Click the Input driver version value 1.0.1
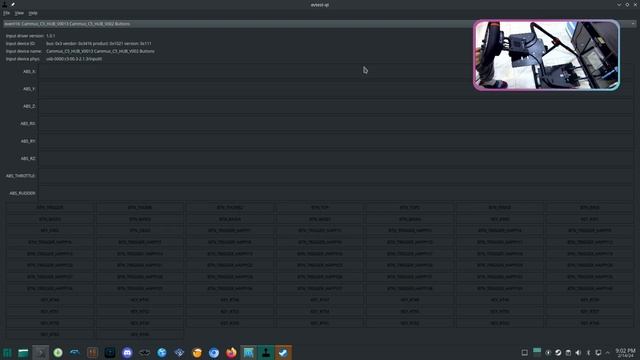Viewport: 640px width, 360px height. tap(50, 36)
